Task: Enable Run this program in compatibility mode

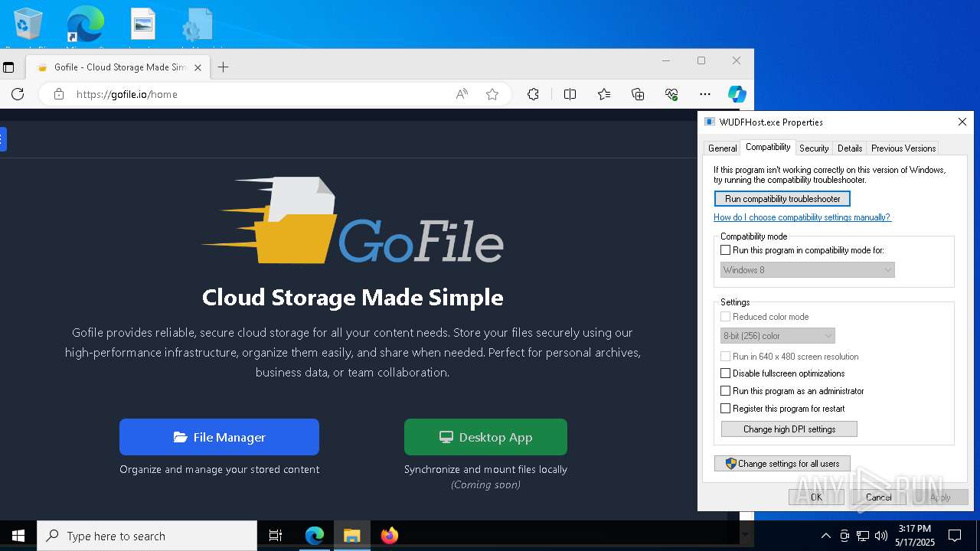Action: [x=726, y=250]
